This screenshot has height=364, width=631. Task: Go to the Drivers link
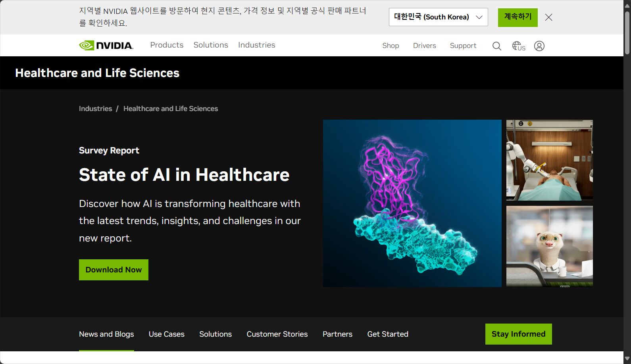pyautogui.click(x=424, y=46)
